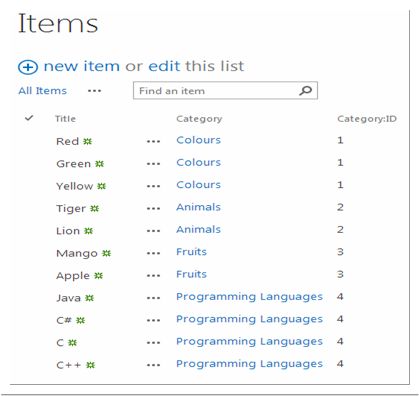The image size is (419, 396).
Task: Switch to the All Items view
Action: pyautogui.click(x=43, y=91)
